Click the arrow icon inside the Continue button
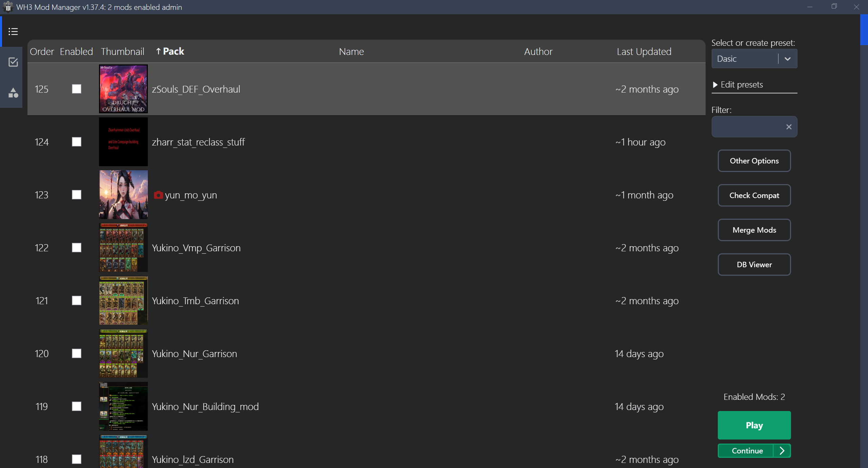This screenshot has height=468, width=868. coord(782,450)
